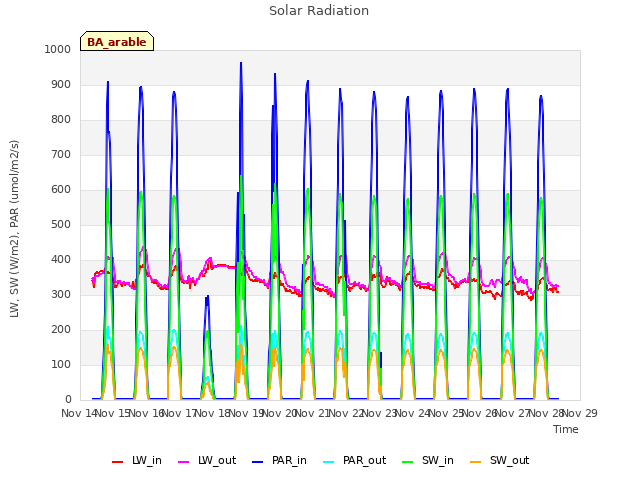The image size is (640, 480).
Task: Select the SW_in legend label
Action: (438, 460)
